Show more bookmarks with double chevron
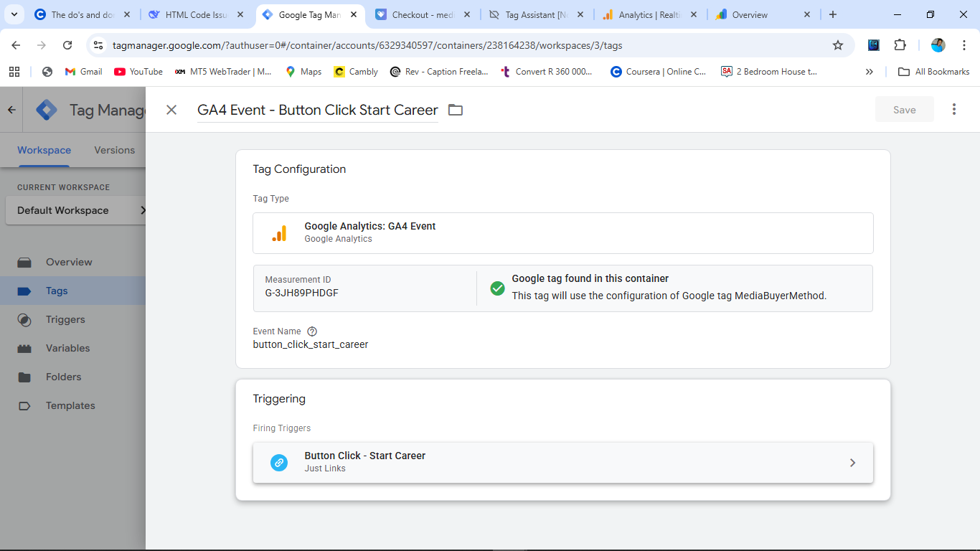 870,72
